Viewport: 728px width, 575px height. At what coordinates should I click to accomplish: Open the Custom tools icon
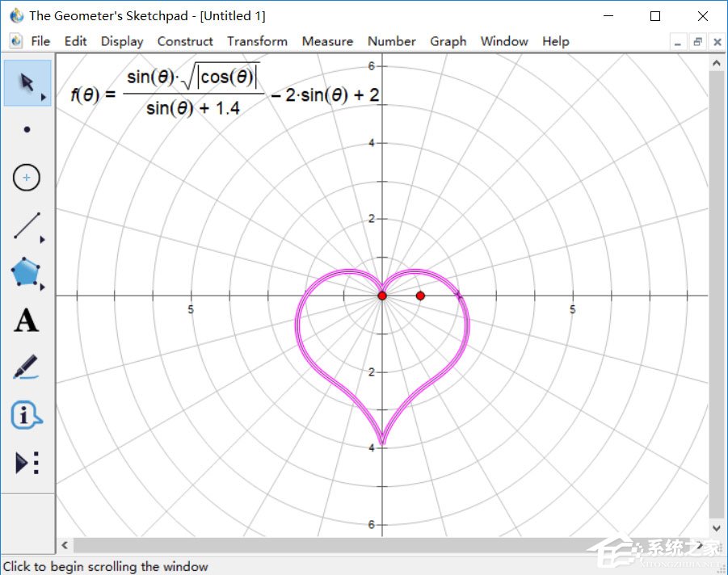click(x=27, y=463)
